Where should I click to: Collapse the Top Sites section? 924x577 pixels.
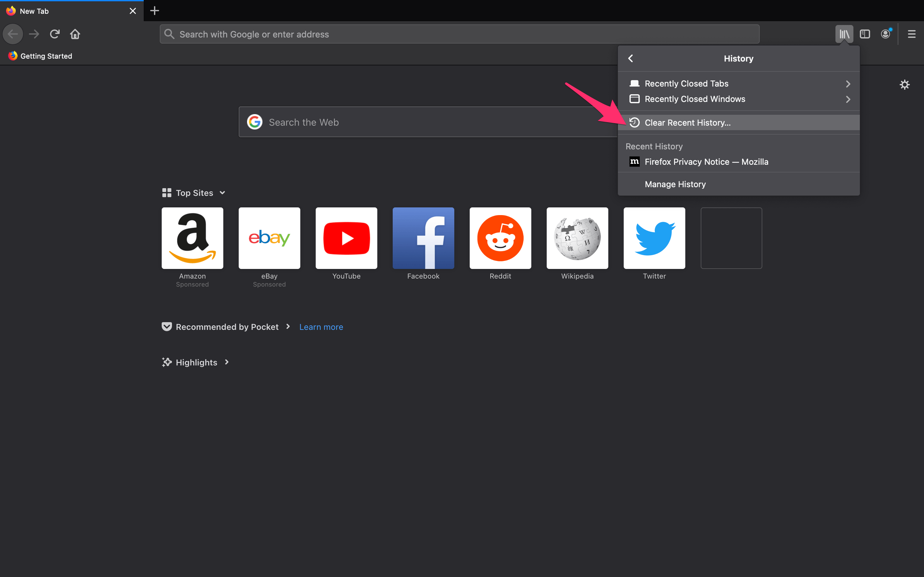pos(222,193)
